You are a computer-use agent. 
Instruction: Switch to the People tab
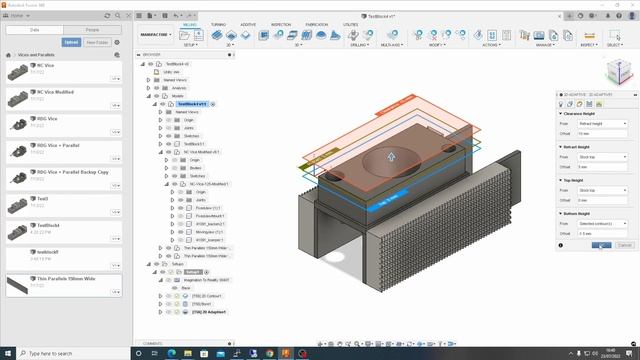92,30
